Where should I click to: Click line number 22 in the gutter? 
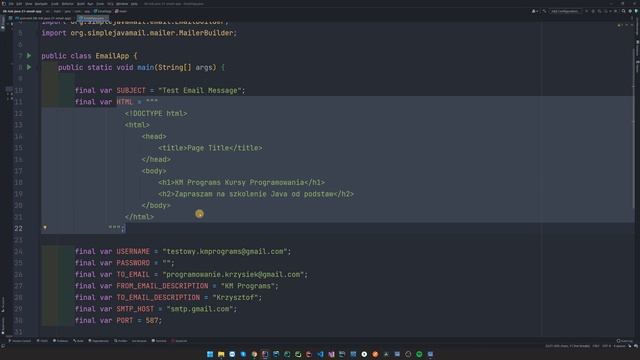[18, 229]
